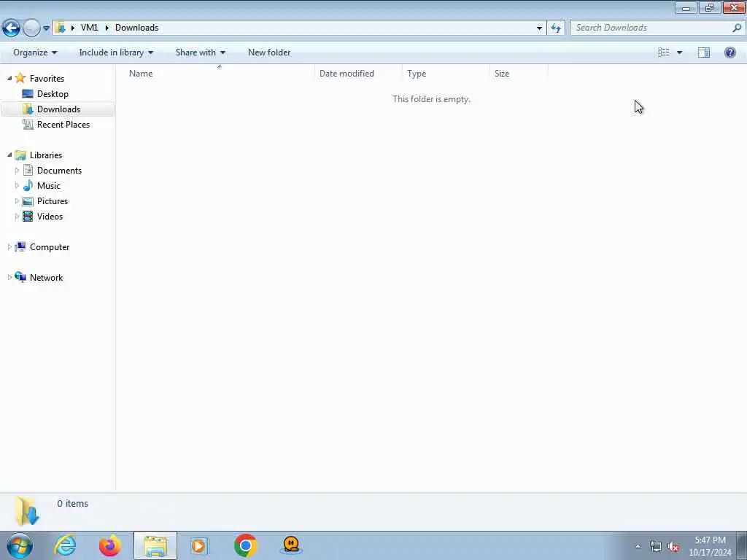This screenshot has height=560, width=747.
Task: Select Network in navigation pane
Action: [x=46, y=278]
